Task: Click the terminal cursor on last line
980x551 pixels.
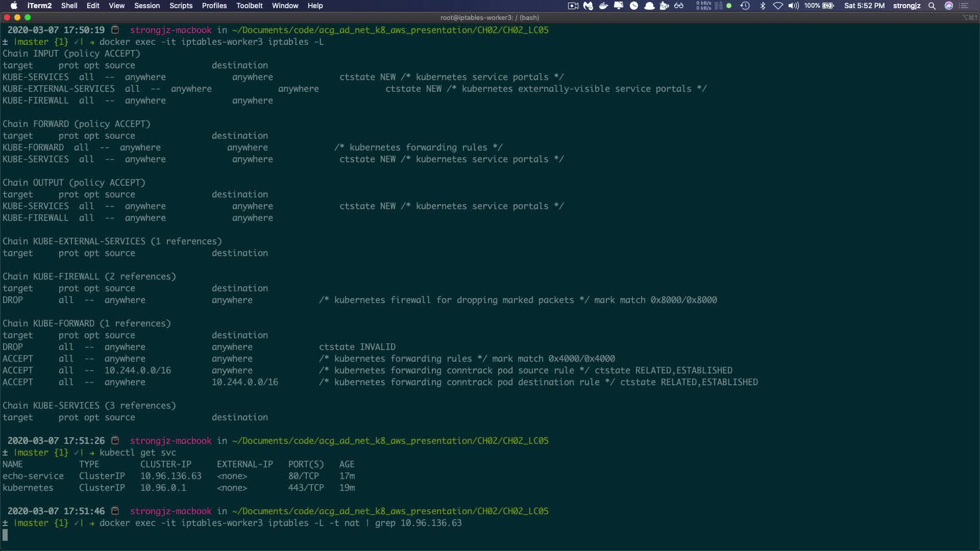Action: coord(5,535)
